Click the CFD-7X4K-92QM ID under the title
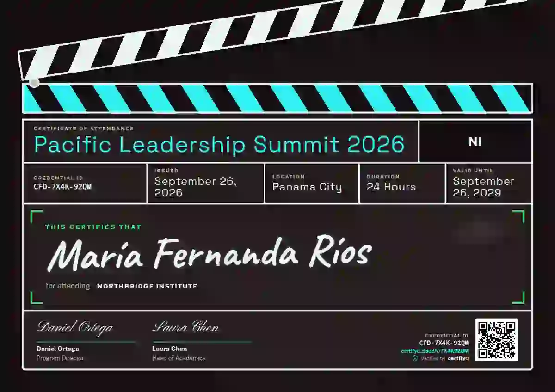555x392 pixels. coord(62,187)
